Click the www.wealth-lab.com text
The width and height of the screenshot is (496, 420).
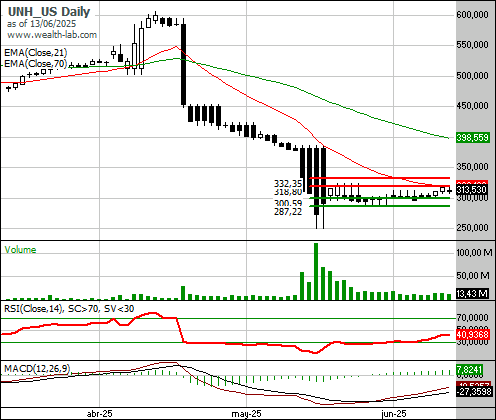52,35
